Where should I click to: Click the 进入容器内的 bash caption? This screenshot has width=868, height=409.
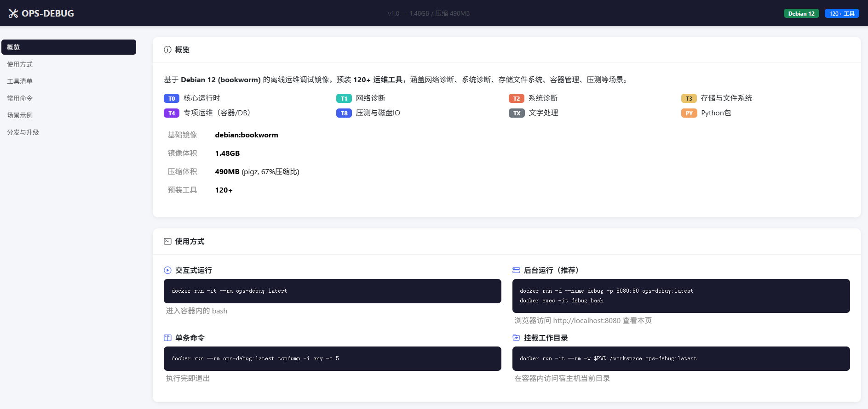196,311
